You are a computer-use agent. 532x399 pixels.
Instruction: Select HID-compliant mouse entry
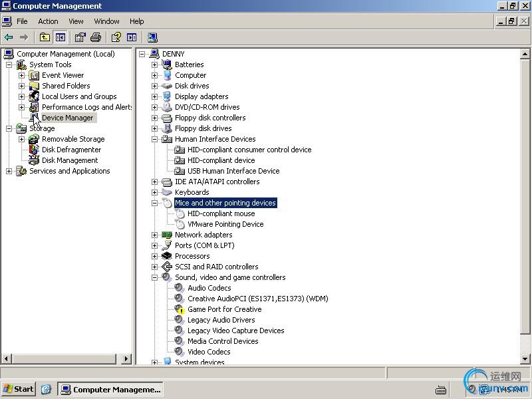(x=221, y=213)
